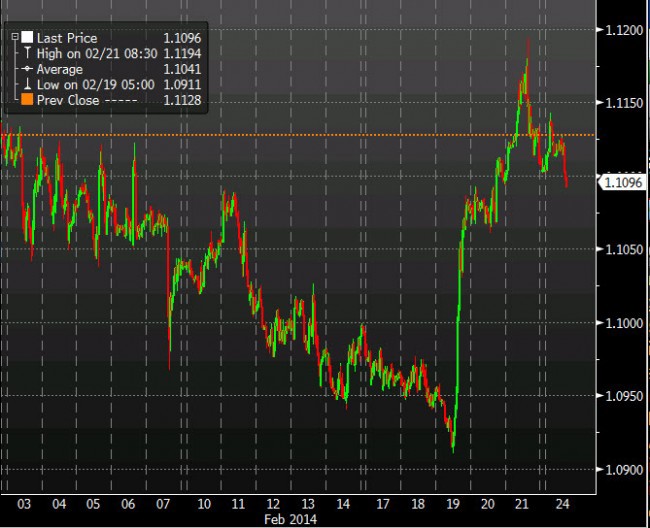The width and height of the screenshot is (650, 528).
Task: Collapse the legend with the minus box
Action: pos(15,37)
